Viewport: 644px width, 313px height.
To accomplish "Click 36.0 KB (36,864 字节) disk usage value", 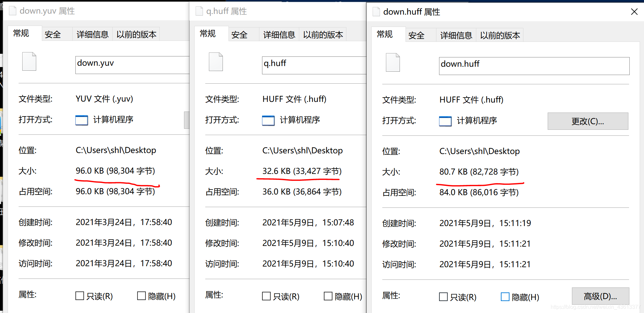I will point(302,192).
